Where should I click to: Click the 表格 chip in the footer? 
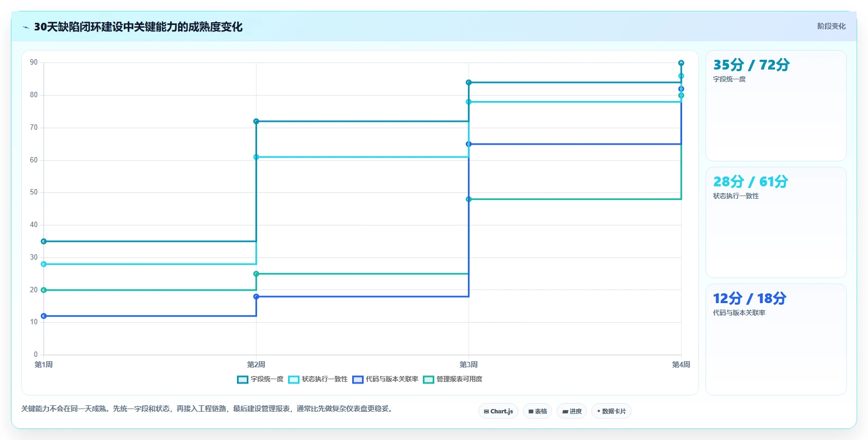538,411
